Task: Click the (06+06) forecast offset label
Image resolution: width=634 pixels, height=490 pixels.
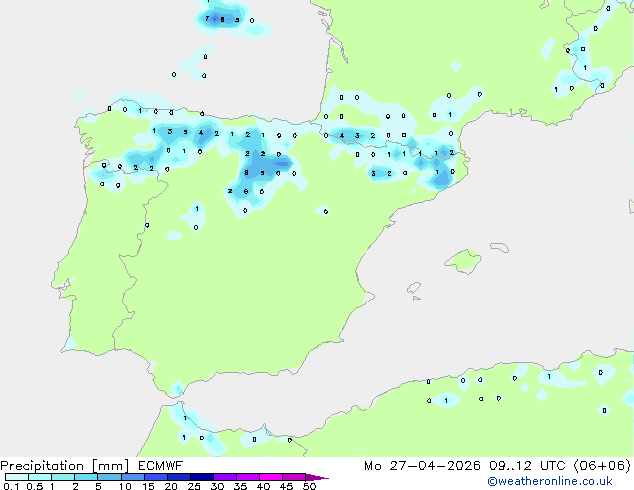Action: (602, 466)
